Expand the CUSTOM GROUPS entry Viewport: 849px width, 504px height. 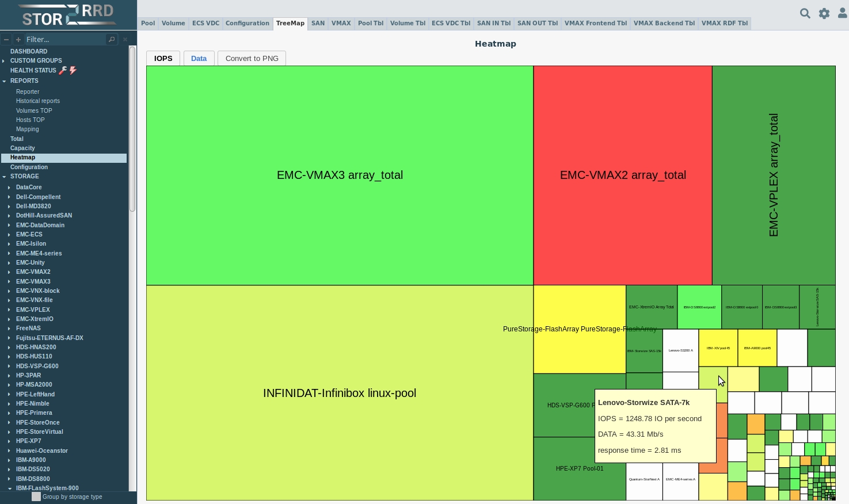pos(3,61)
